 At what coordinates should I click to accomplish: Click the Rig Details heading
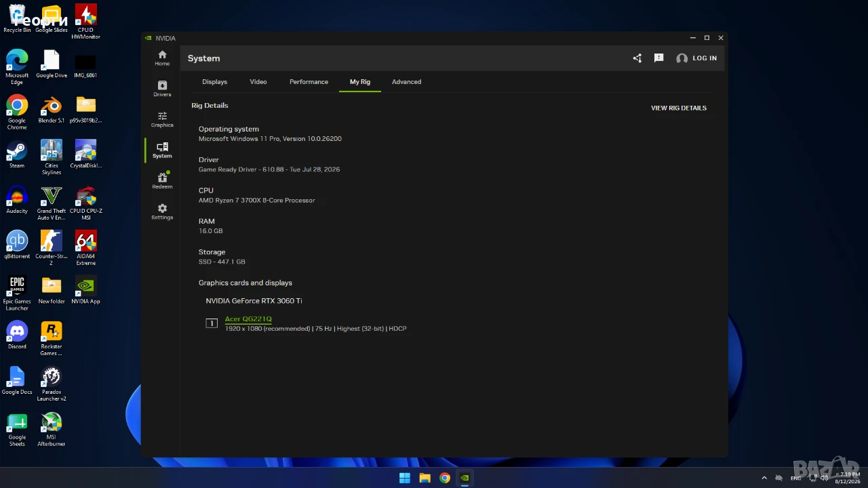click(x=210, y=106)
